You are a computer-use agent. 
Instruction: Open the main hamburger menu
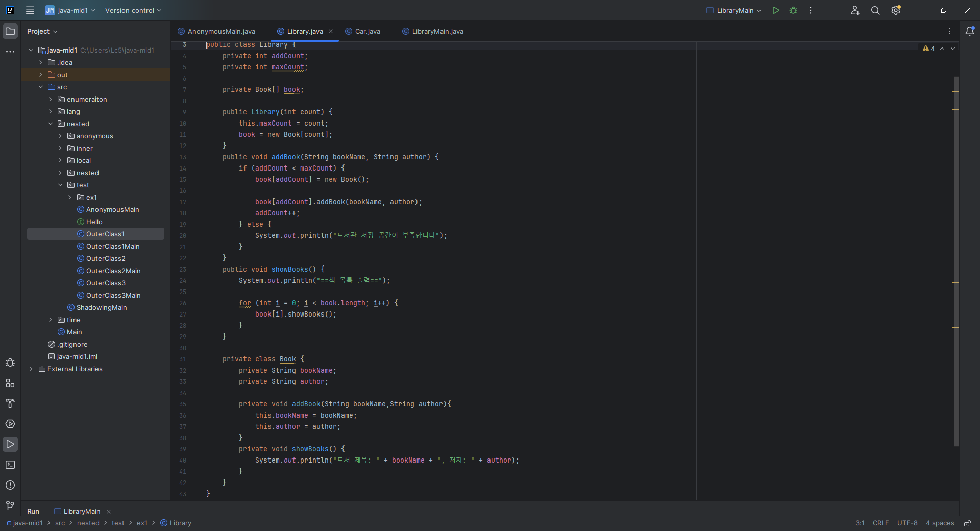tap(30, 10)
